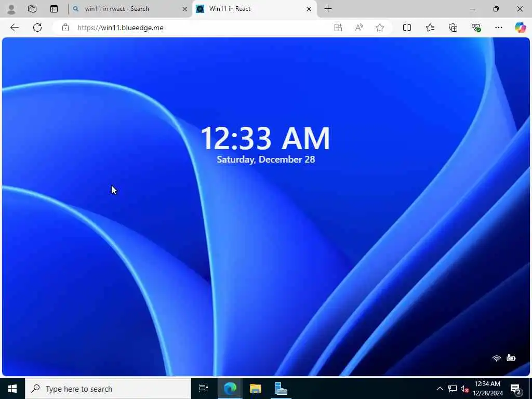Image resolution: width=532 pixels, height=399 pixels.
Task: Click the 'Saturday, December 28' date text
Action: click(266, 159)
